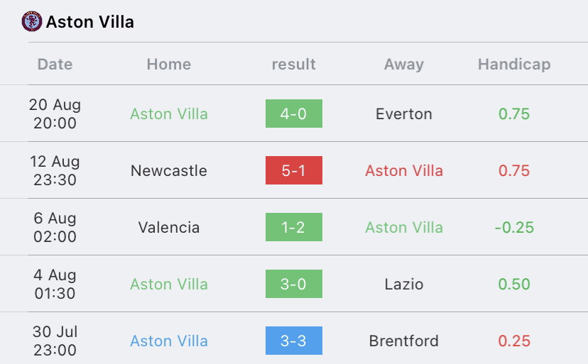
Task: Click Newcastle home team name
Action: pyautogui.click(x=169, y=170)
